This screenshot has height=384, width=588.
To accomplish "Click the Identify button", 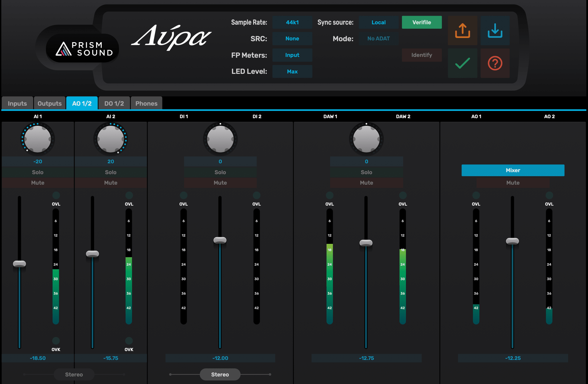I will (x=422, y=55).
